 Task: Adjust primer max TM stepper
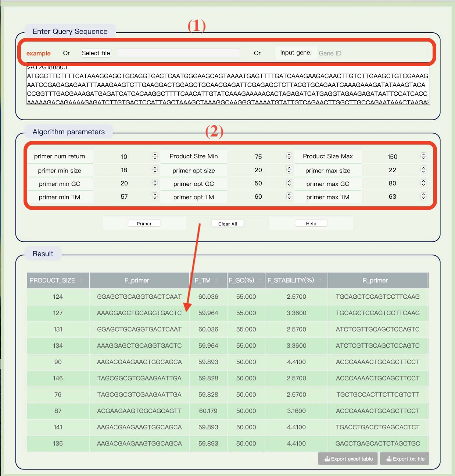pyautogui.click(x=423, y=196)
